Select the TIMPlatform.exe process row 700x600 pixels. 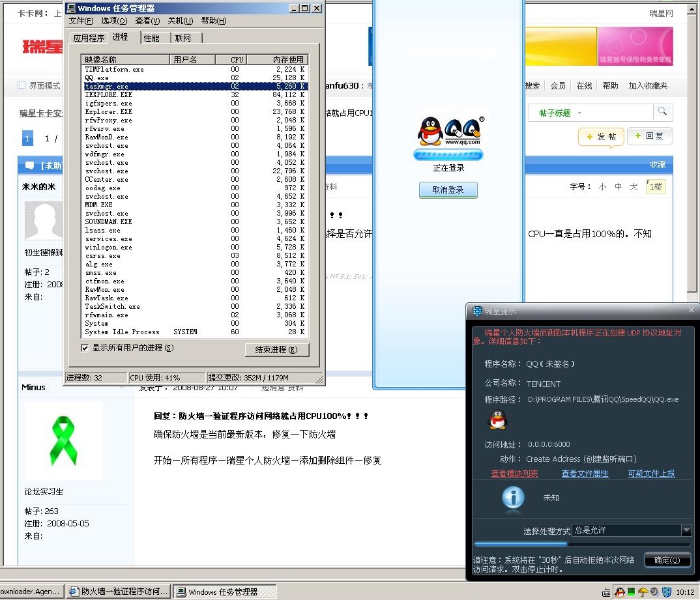click(x=195, y=69)
